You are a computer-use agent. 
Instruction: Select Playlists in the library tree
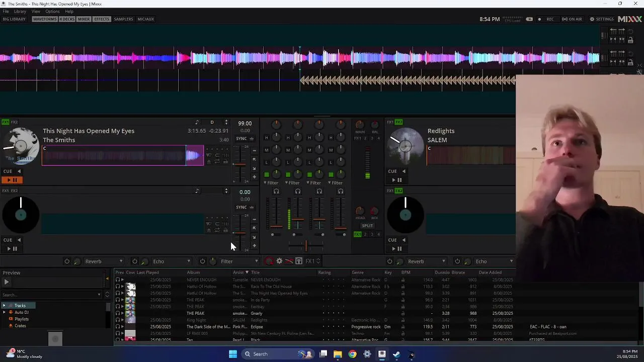(x=22, y=319)
